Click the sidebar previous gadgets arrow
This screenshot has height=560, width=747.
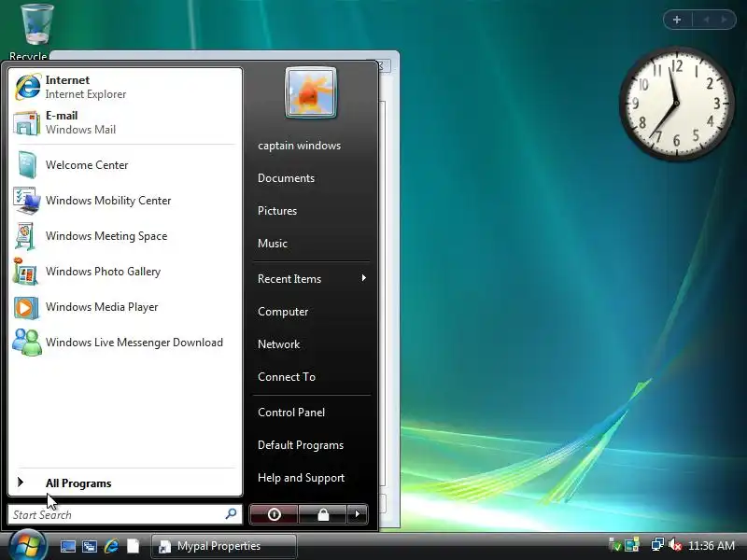[x=706, y=20]
